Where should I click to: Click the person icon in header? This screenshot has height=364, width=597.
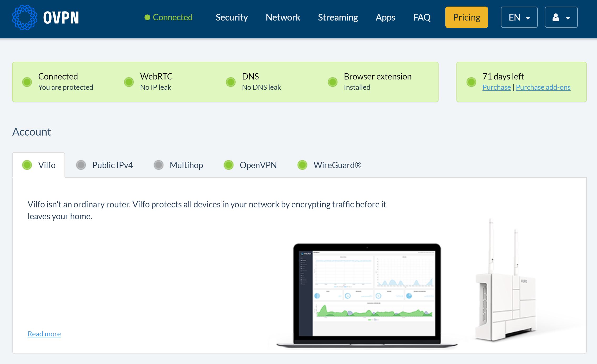coord(556,17)
